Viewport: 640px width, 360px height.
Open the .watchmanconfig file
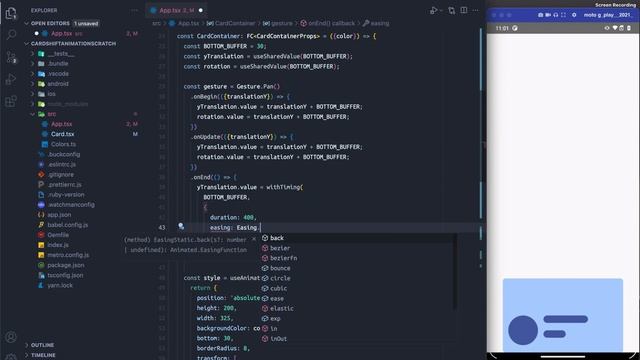tap(71, 204)
